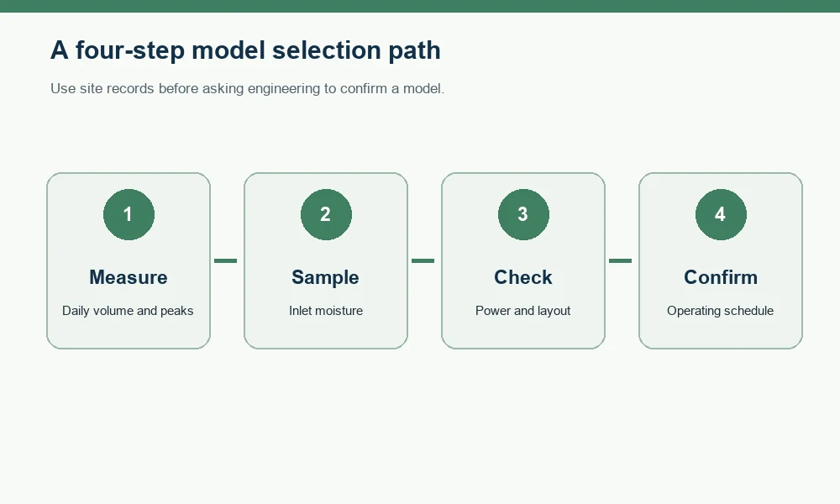The width and height of the screenshot is (840, 504).
Task: Select the 'Confirm' step heading
Action: click(721, 277)
